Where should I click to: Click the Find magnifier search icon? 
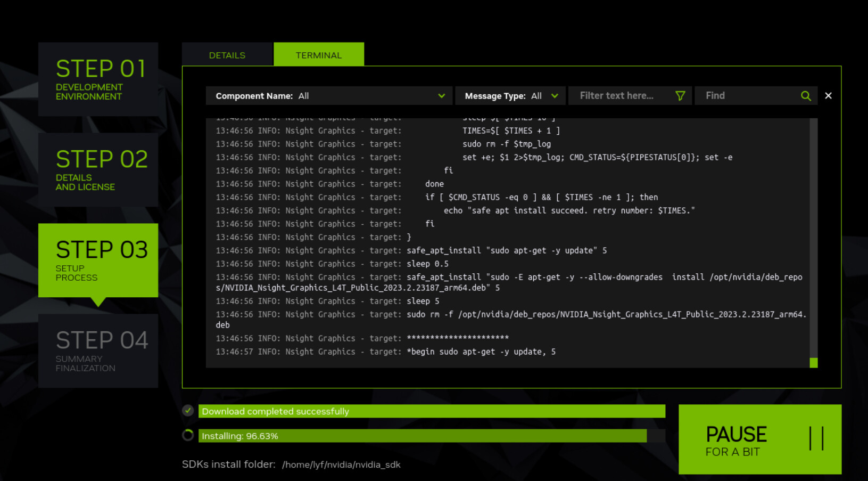(806, 96)
